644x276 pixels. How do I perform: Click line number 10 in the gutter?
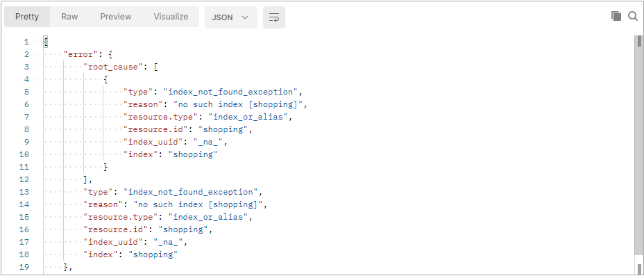click(x=24, y=154)
